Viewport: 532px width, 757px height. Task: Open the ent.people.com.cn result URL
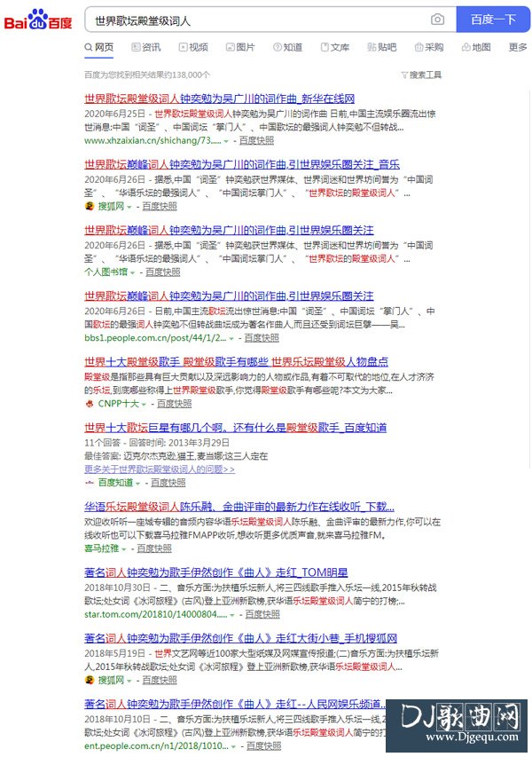tap(156, 745)
